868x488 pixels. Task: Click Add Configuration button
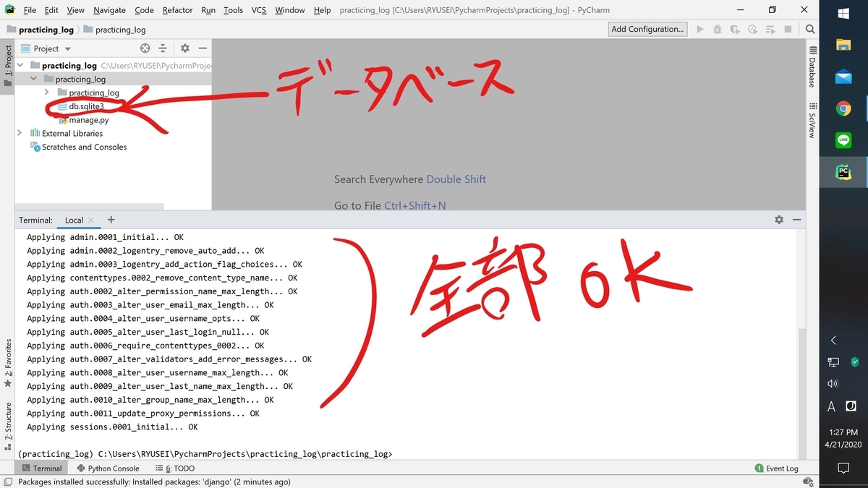click(x=647, y=29)
